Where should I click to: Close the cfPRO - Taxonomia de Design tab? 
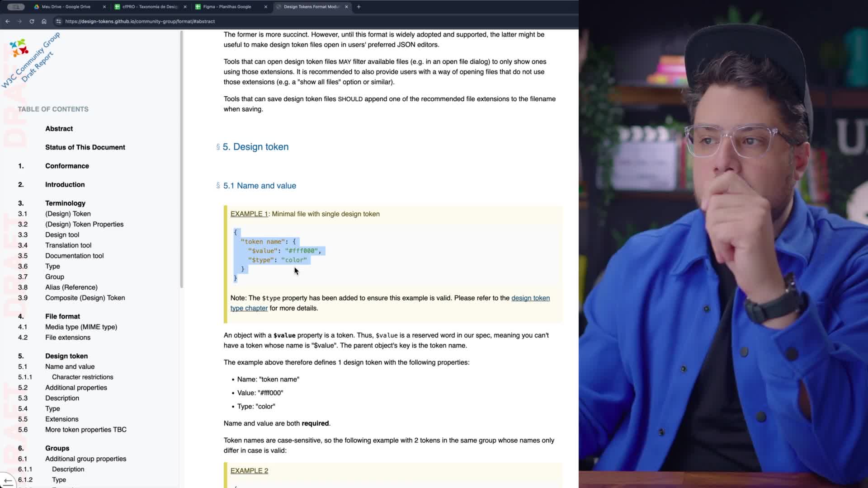point(185,7)
